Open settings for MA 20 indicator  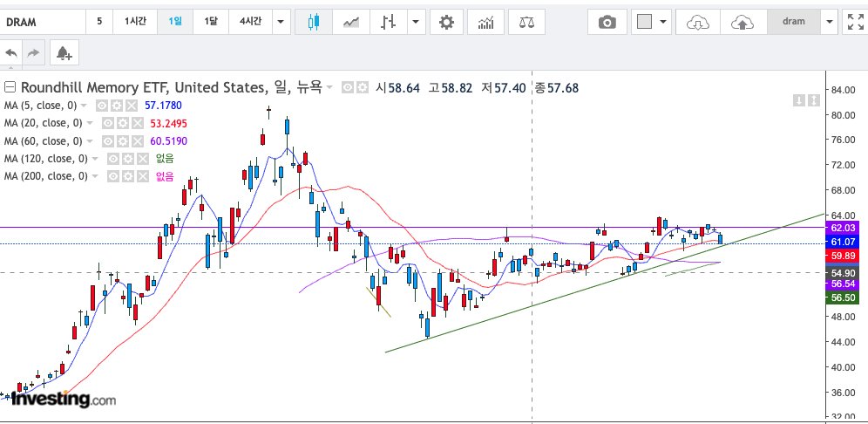(x=122, y=123)
